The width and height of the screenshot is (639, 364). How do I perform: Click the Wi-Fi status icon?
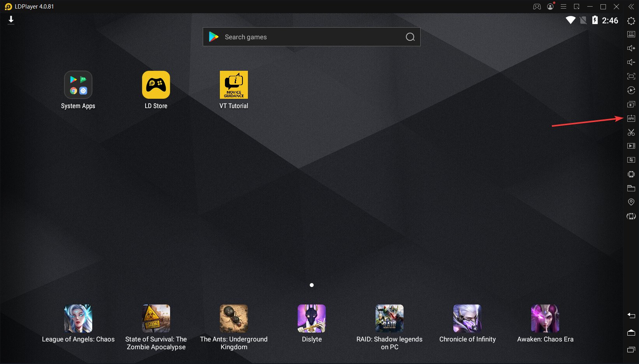(x=571, y=20)
